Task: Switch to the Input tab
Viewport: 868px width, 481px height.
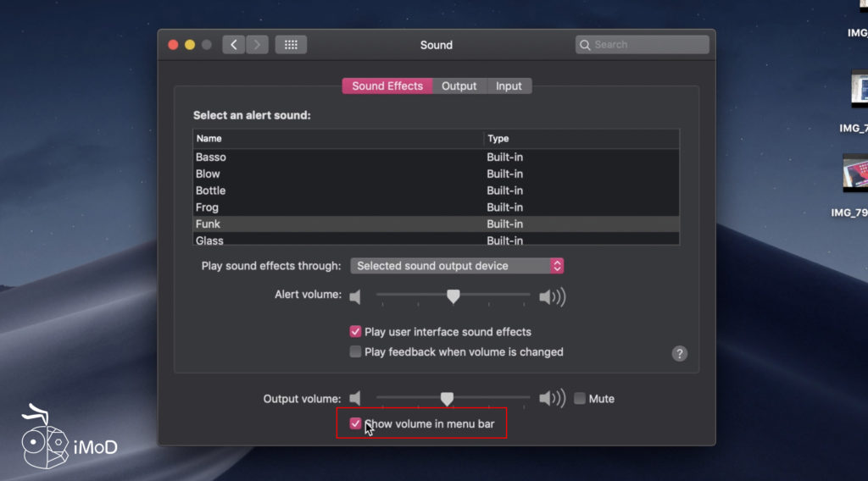Action: click(x=509, y=86)
